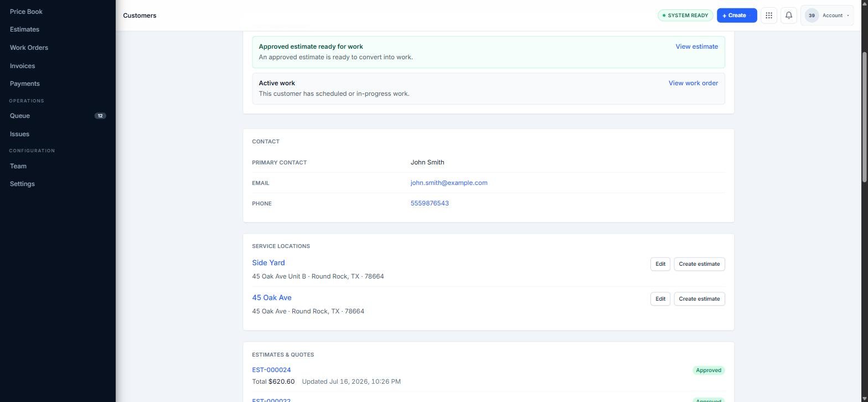The image size is (868, 402).
Task: Open Team configuration page
Action: 18,166
